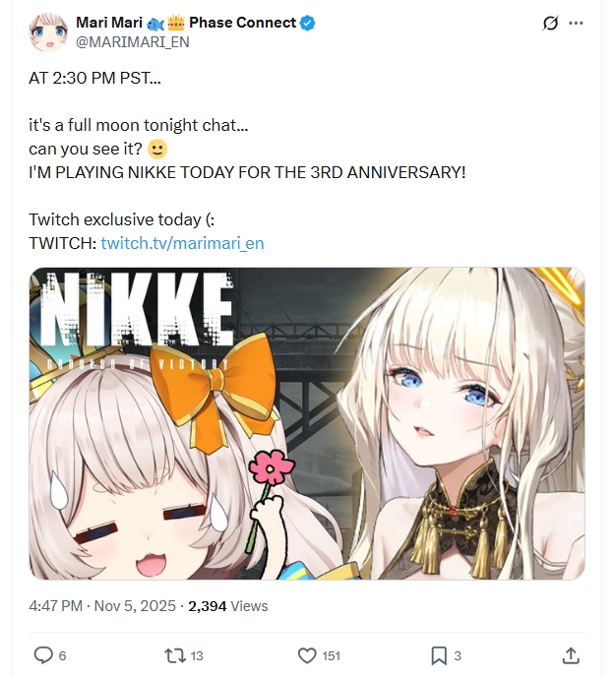
Task: Open the @MARIMARI_EN handle
Action: [x=132, y=42]
